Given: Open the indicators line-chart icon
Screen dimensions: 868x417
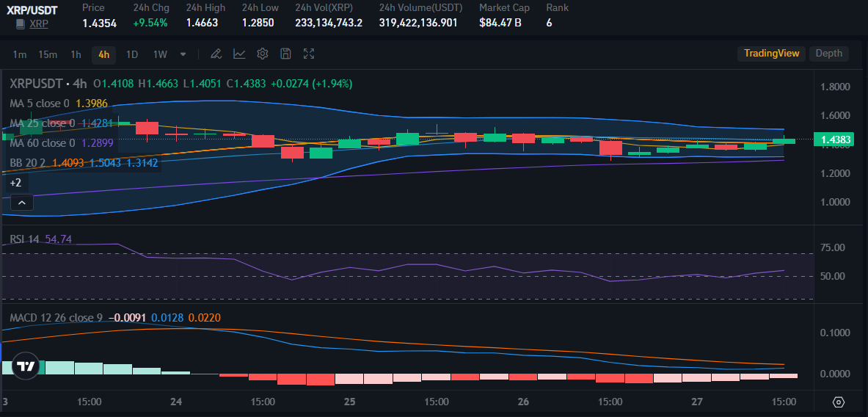Looking at the screenshot, I should point(239,54).
